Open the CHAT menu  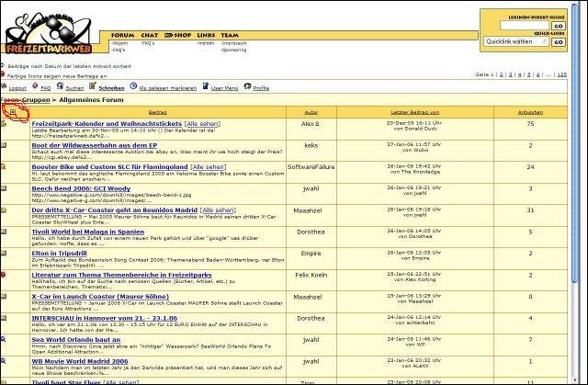[149, 35]
